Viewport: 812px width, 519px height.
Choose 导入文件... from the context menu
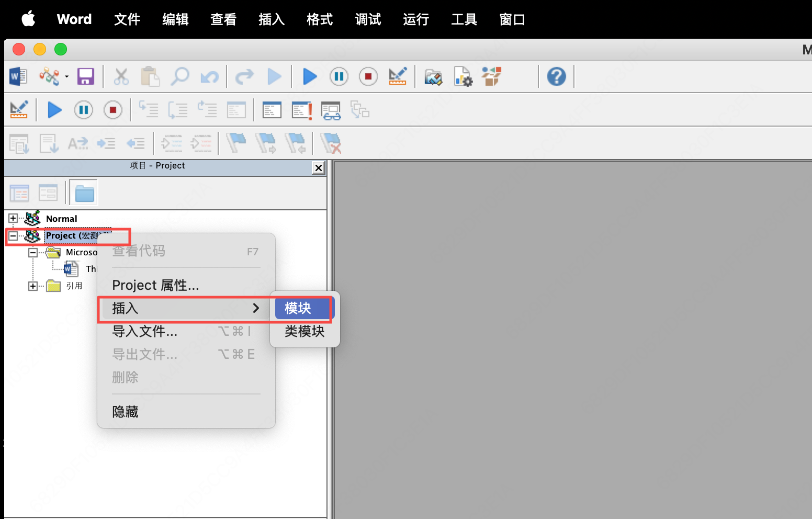click(186, 331)
